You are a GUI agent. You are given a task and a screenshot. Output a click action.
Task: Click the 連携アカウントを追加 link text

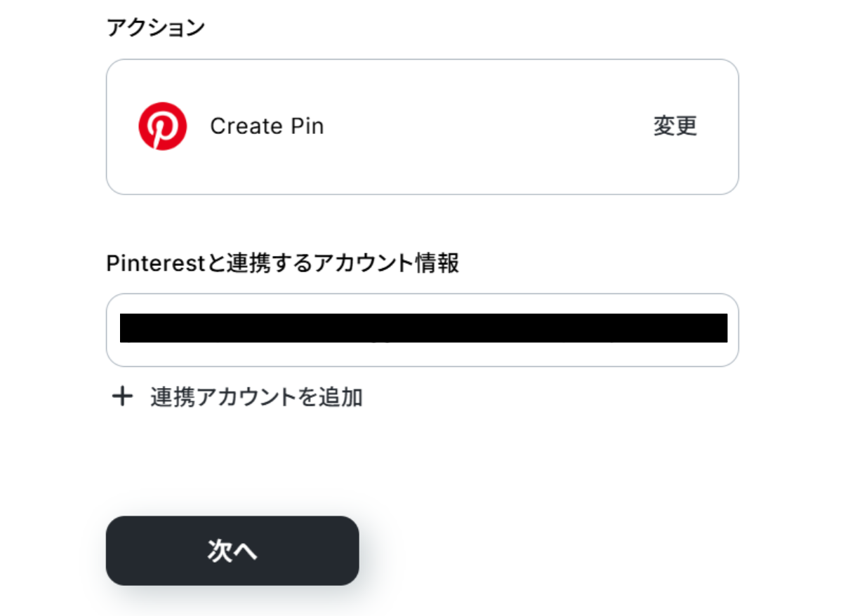(256, 397)
